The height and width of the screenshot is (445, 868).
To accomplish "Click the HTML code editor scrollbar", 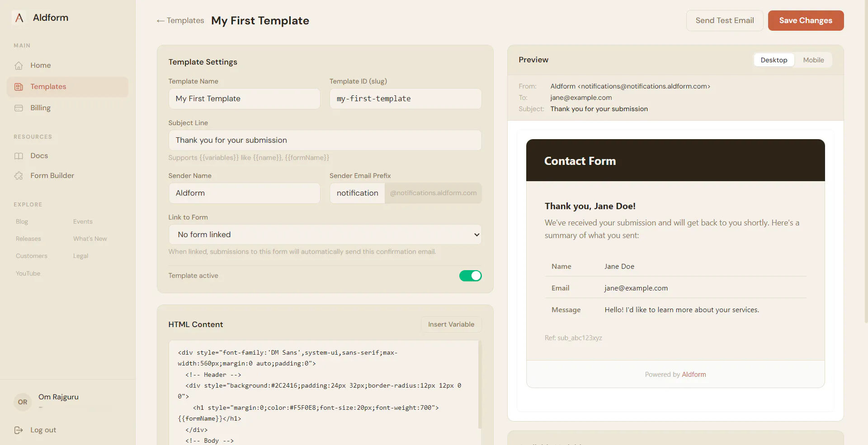I will tap(480, 384).
